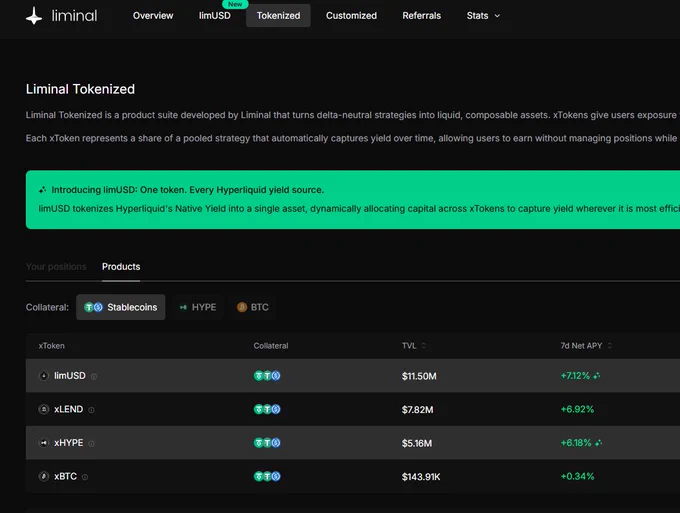Click the xToken column header
Screen dimensions: 680x513
(51, 346)
